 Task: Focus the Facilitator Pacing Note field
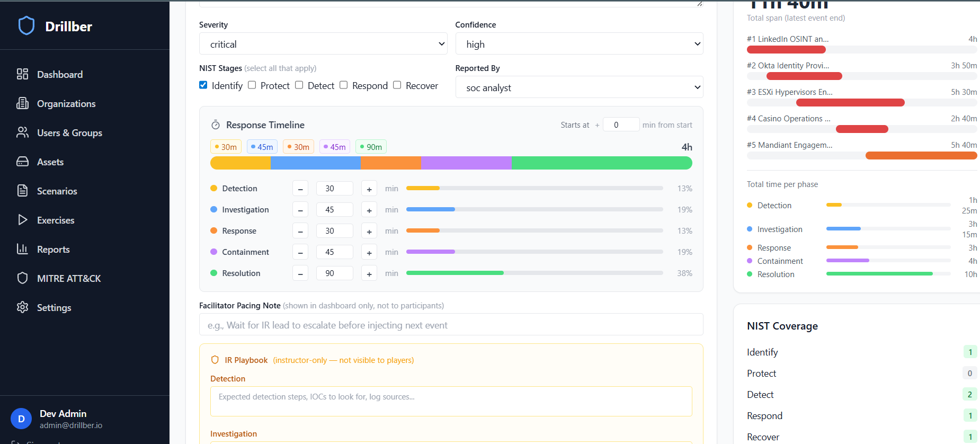451,325
